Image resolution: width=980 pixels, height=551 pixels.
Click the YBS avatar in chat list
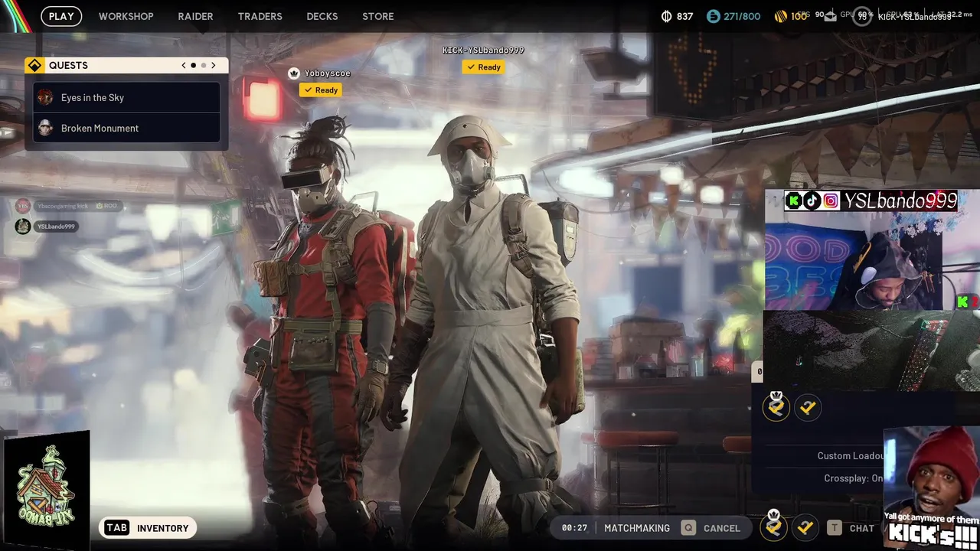(x=23, y=206)
